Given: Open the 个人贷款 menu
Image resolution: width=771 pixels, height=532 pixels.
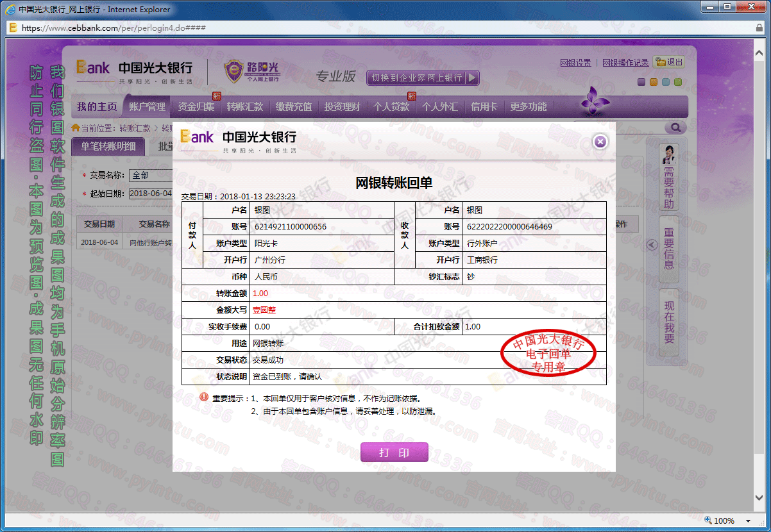Looking at the screenshot, I should click(391, 106).
